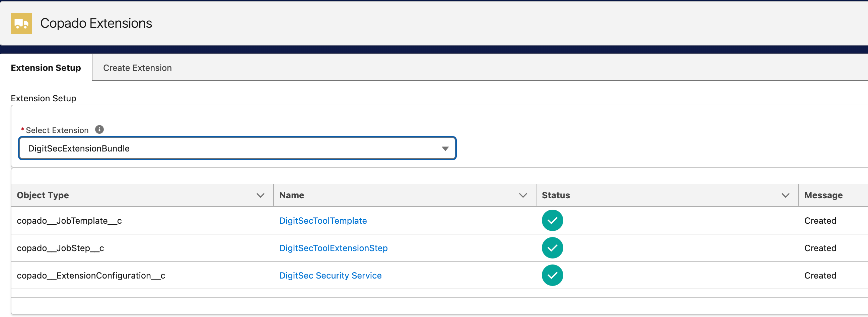Expand the Name column menu chevron

[x=523, y=195]
